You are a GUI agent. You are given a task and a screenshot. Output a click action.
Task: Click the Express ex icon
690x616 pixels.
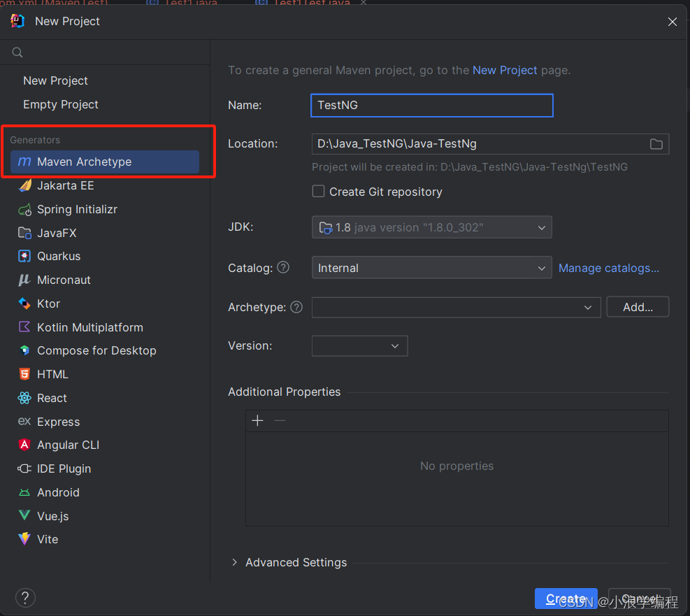24,422
